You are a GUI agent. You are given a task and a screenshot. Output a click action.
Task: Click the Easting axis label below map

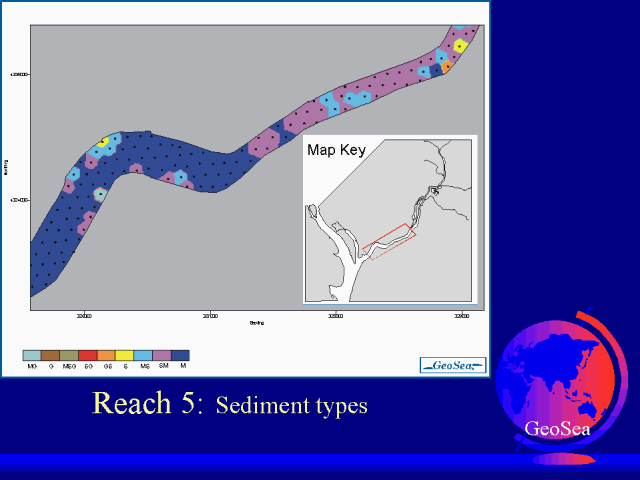(257, 323)
